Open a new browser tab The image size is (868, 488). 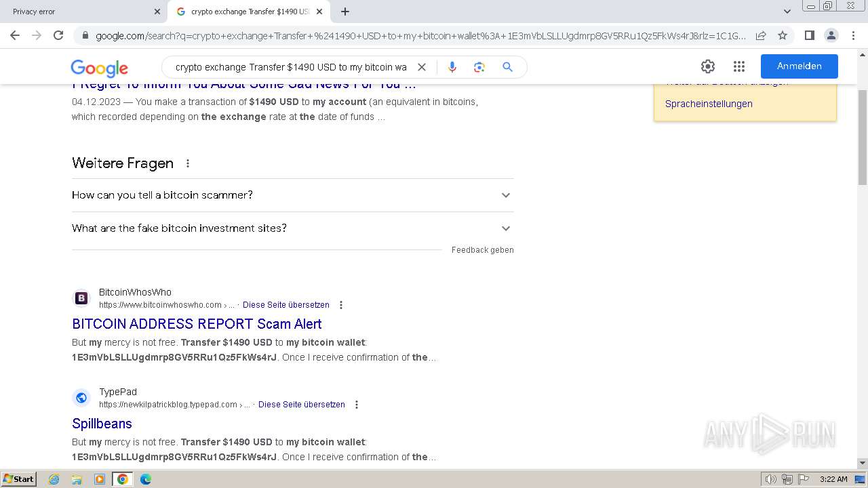click(345, 12)
